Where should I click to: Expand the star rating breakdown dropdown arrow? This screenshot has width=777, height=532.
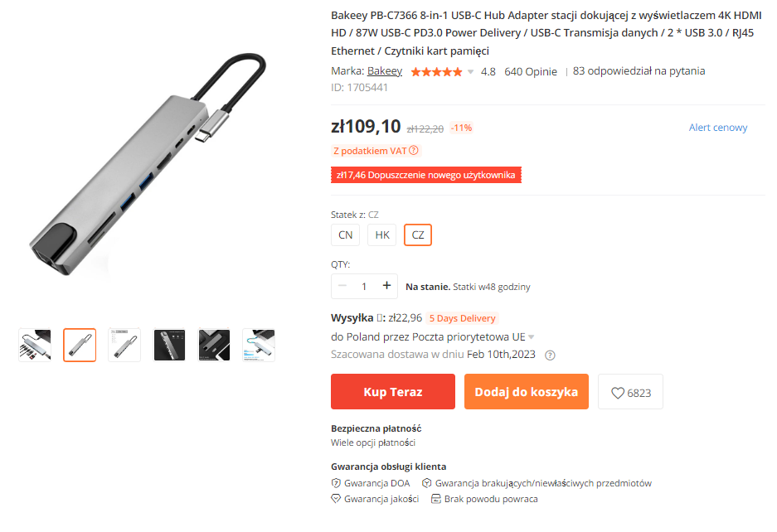[x=470, y=72]
